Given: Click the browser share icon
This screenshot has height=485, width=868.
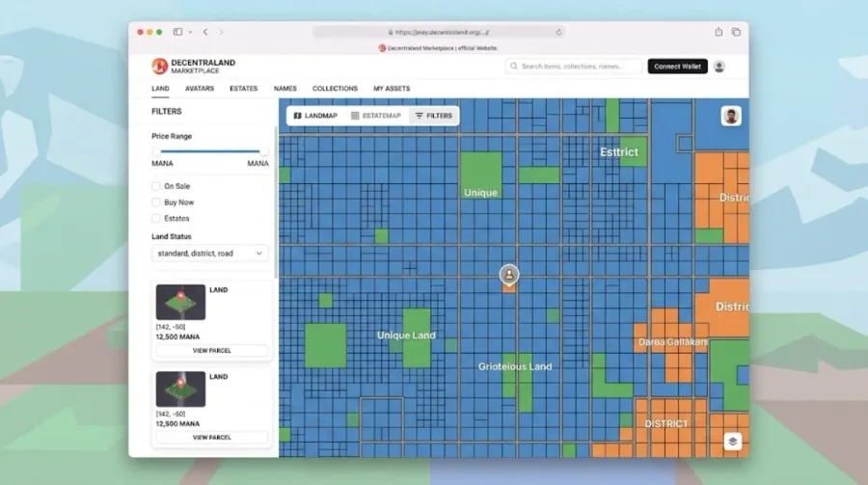Looking at the screenshot, I should pos(719,32).
